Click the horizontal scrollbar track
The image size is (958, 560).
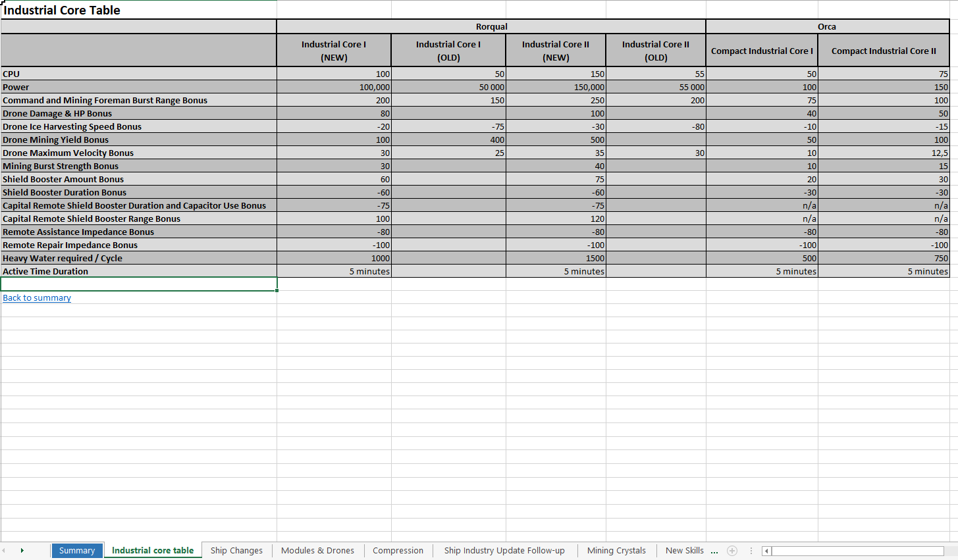[857, 551]
